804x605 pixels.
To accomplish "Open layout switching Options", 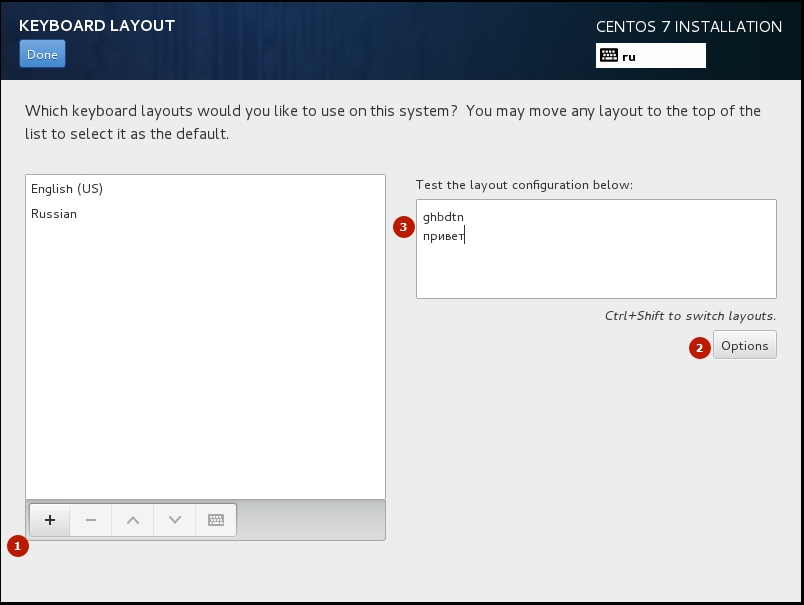I will click(x=744, y=346).
